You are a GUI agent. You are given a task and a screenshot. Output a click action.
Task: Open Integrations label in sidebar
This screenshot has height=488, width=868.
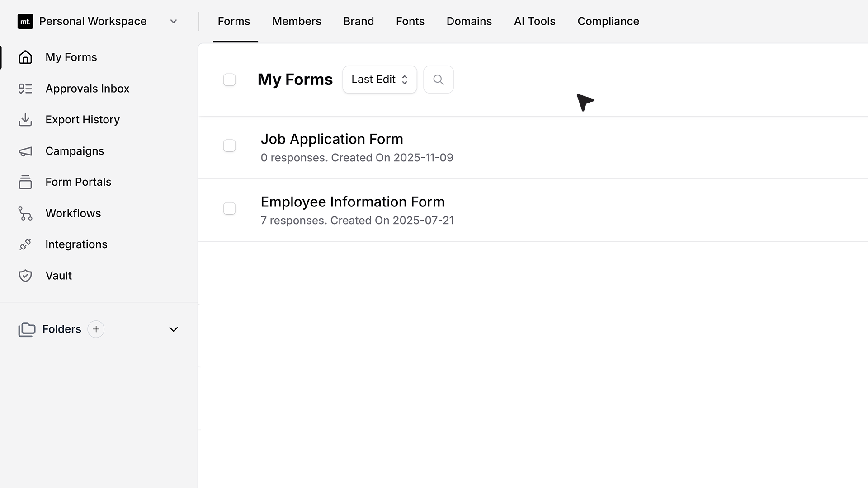click(x=76, y=244)
